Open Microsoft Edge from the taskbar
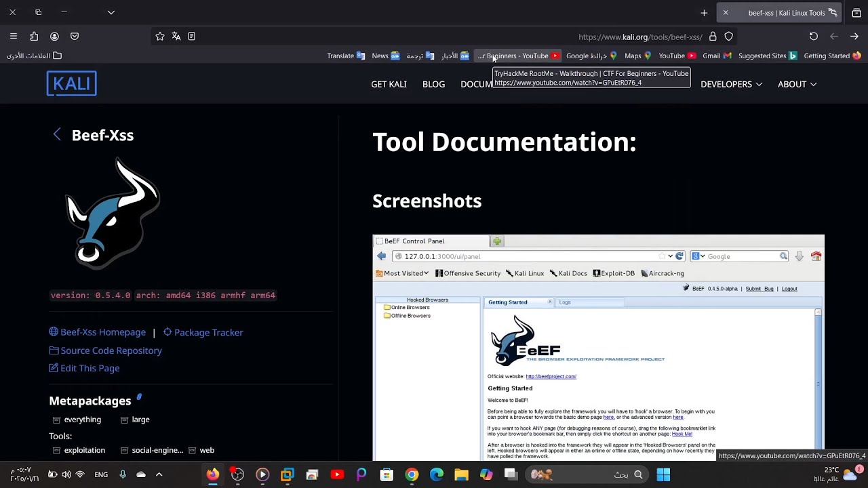The height and width of the screenshot is (488, 868). (x=437, y=474)
